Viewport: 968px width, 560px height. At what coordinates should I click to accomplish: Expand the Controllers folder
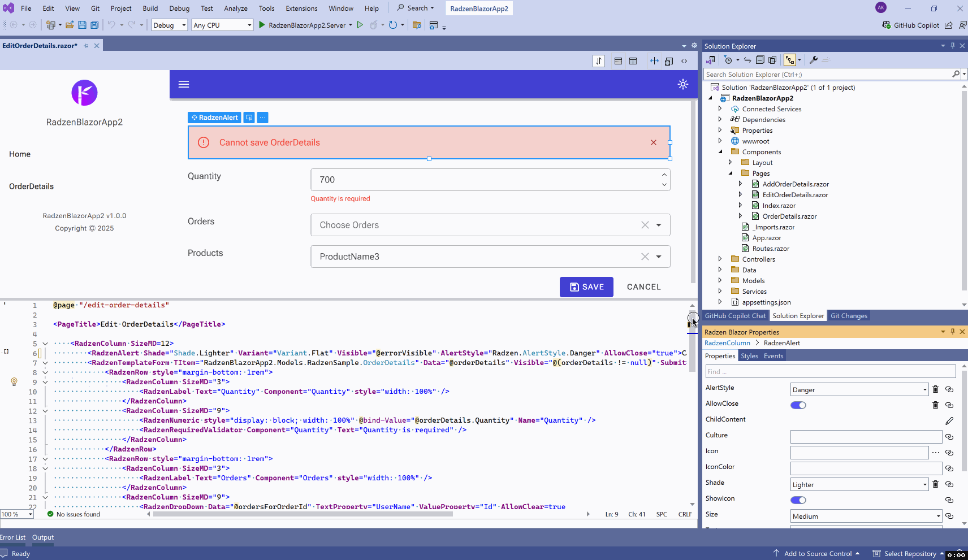coord(720,259)
